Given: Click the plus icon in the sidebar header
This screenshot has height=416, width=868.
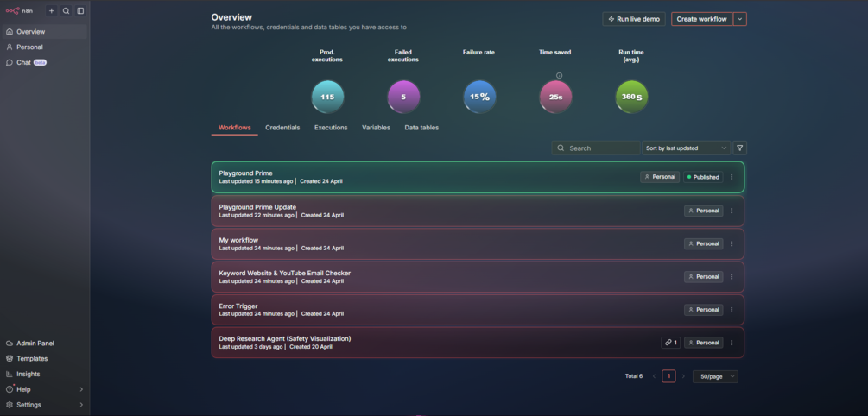Looking at the screenshot, I should tap(52, 10).
